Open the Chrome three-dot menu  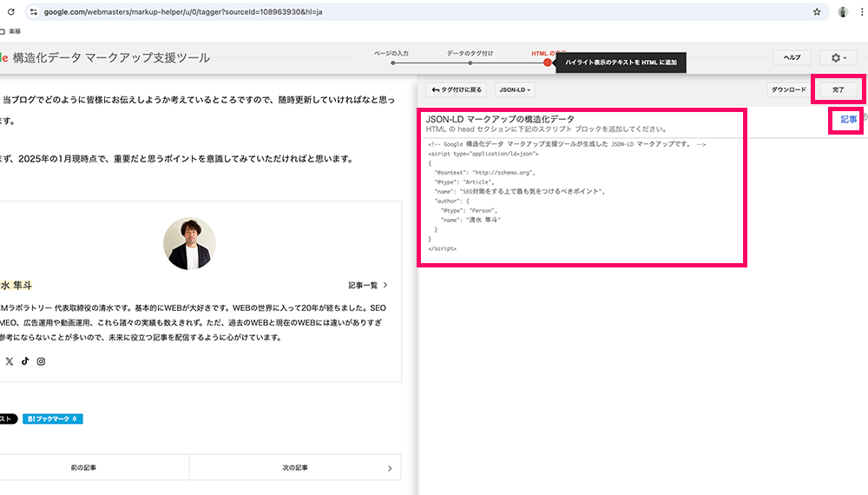(862, 11)
